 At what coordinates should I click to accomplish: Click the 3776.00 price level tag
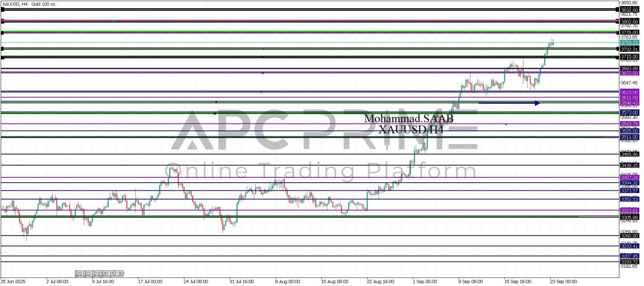(x=629, y=32)
